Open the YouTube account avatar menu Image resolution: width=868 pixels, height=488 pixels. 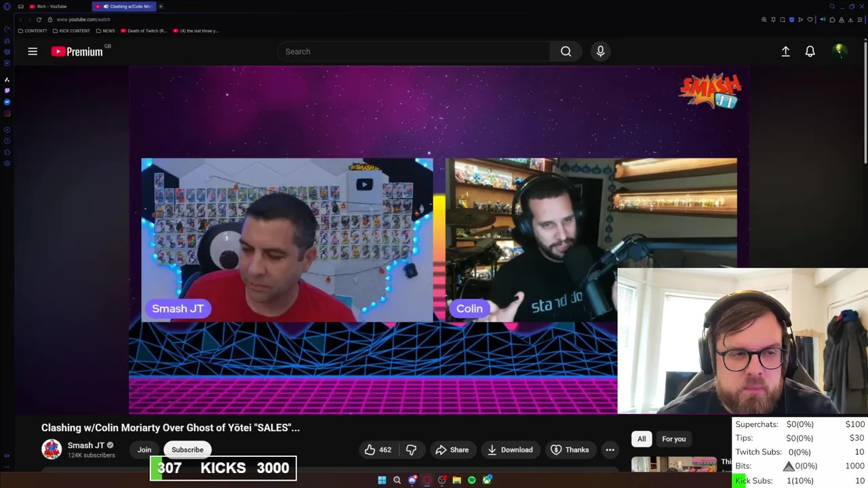[x=839, y=52]
